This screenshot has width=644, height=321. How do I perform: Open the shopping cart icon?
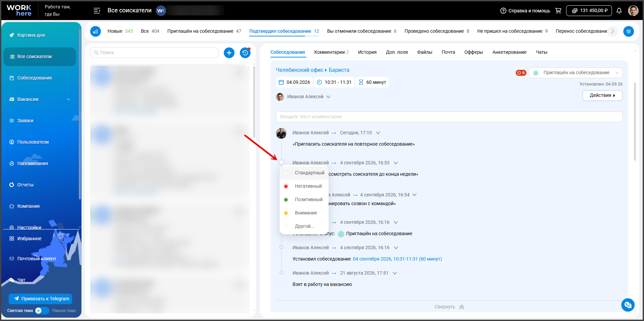point(558,11)
